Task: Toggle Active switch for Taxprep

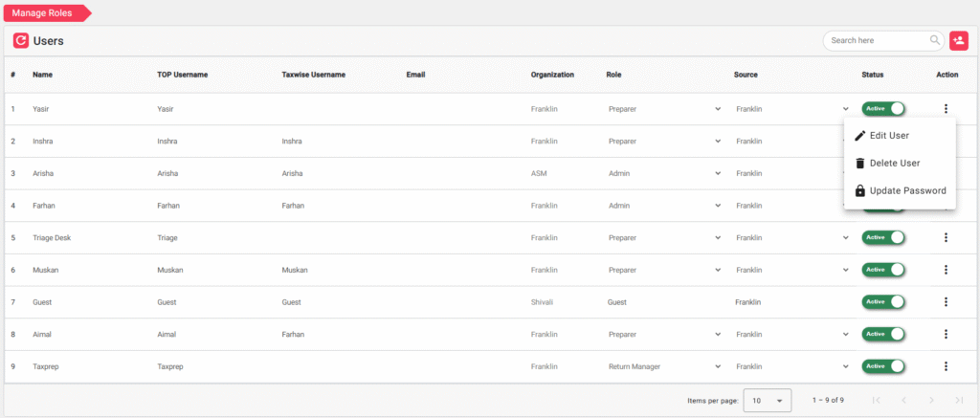Action: (883, 366)
